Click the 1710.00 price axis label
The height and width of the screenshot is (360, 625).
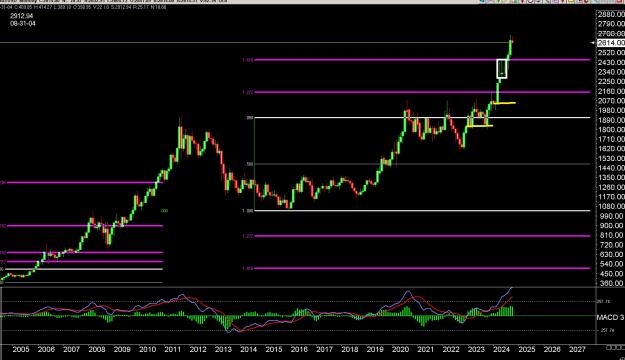click(611, 139)
